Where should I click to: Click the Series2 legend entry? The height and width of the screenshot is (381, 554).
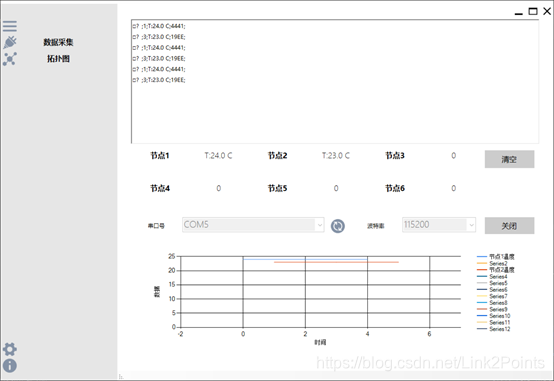492,263
